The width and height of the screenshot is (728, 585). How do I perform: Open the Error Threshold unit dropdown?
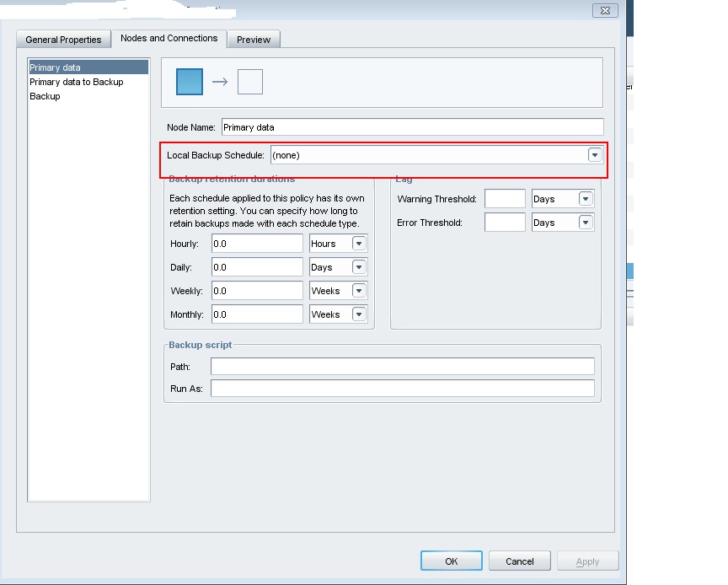click(x=586, y=223)
